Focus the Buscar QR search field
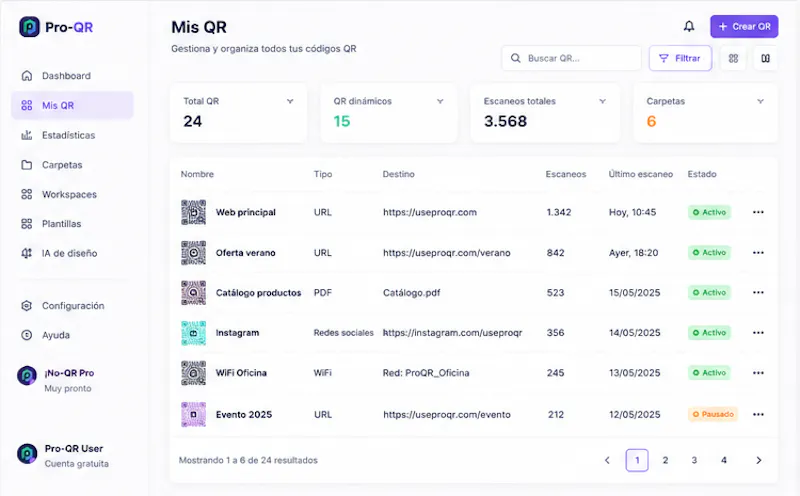The height and width of the screenshot is (496, 800). [571, 58]
